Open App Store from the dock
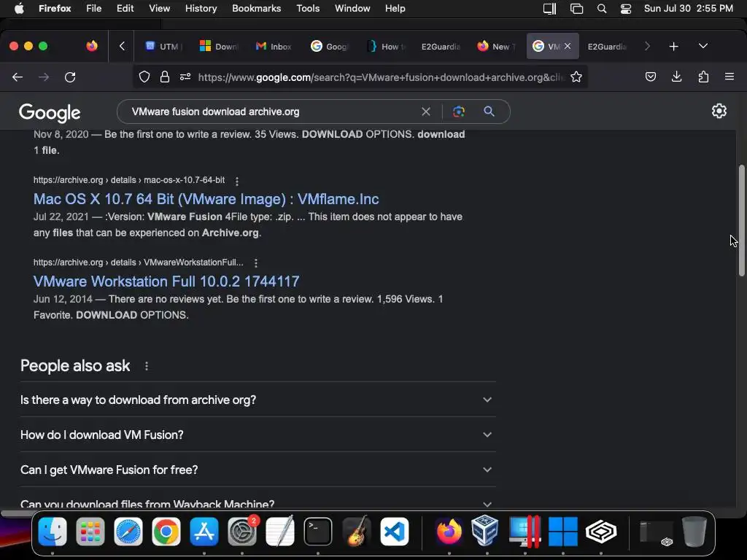Screen dimensions: 747x560 (x=204, y=532)
